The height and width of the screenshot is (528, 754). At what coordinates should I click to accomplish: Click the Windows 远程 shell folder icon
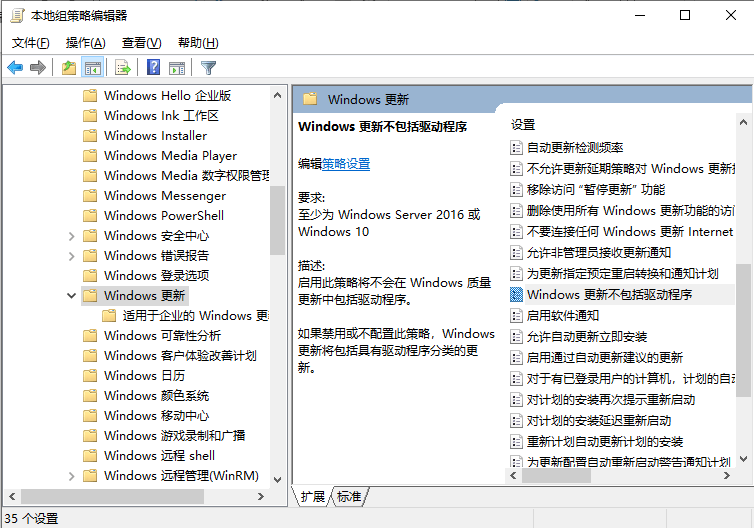tap(90, 455)
